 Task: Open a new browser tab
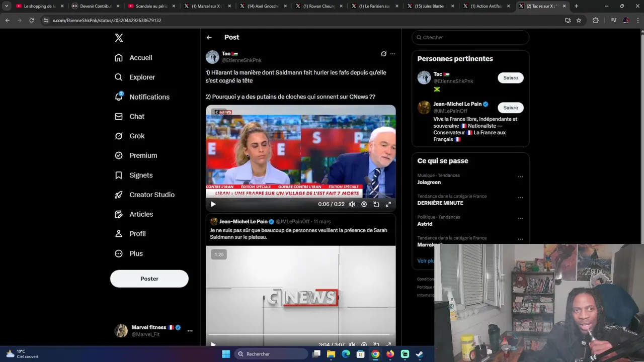pos(576,6)
